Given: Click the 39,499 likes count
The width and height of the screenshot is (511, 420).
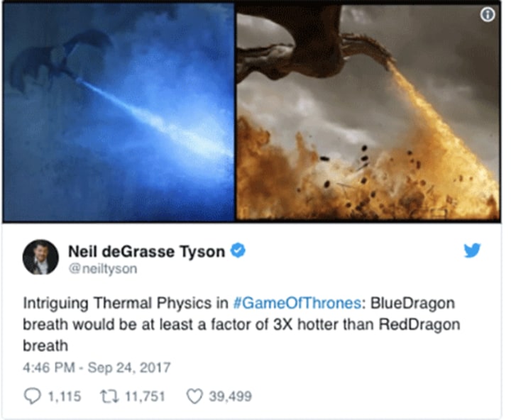Looking at the screenshot, I should (x=231, y=397).
